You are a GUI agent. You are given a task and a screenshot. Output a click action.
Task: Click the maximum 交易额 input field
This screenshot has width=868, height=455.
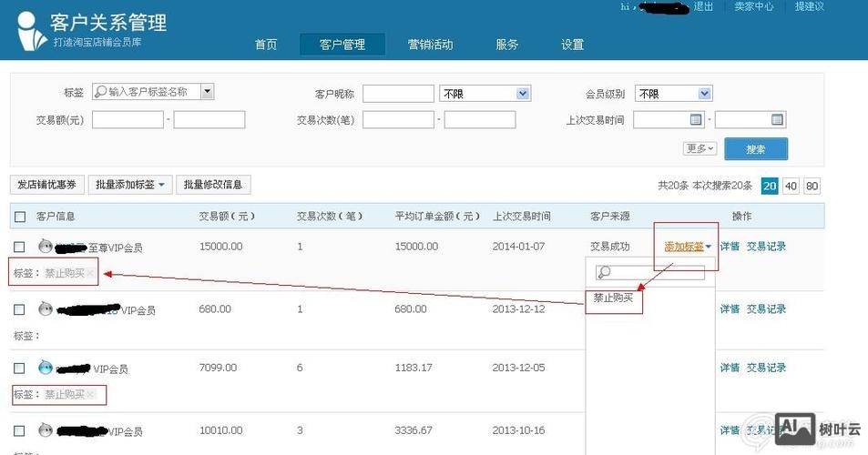(209, 119)
